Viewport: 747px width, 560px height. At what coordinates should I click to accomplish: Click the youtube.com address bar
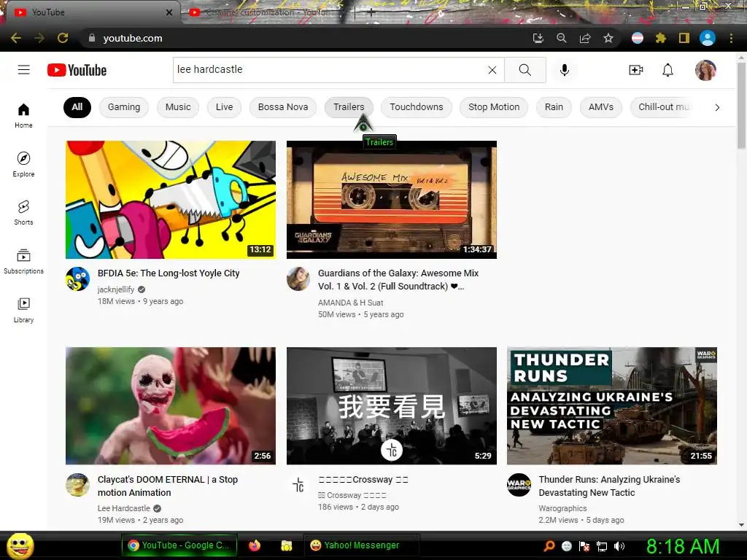click(305, 38)
